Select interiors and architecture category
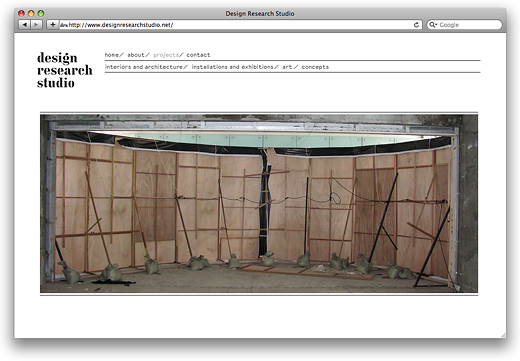The image size is (520, 361). click(144, 67)
